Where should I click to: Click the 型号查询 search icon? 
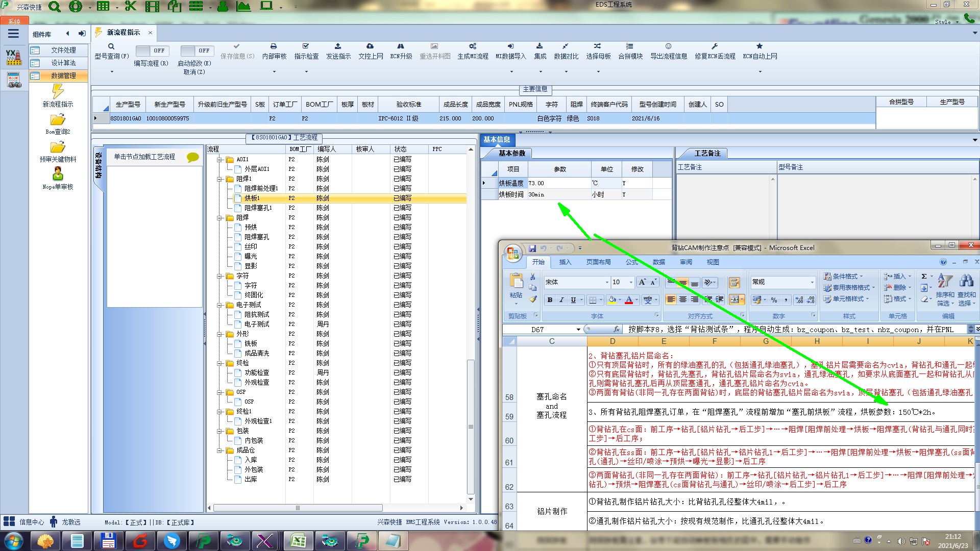pos(111,46)
